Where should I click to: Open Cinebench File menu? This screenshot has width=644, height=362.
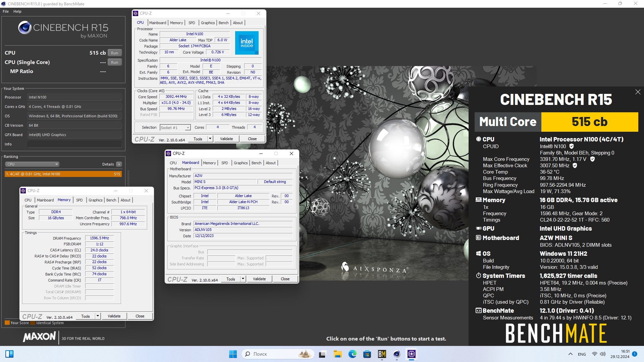6,11
